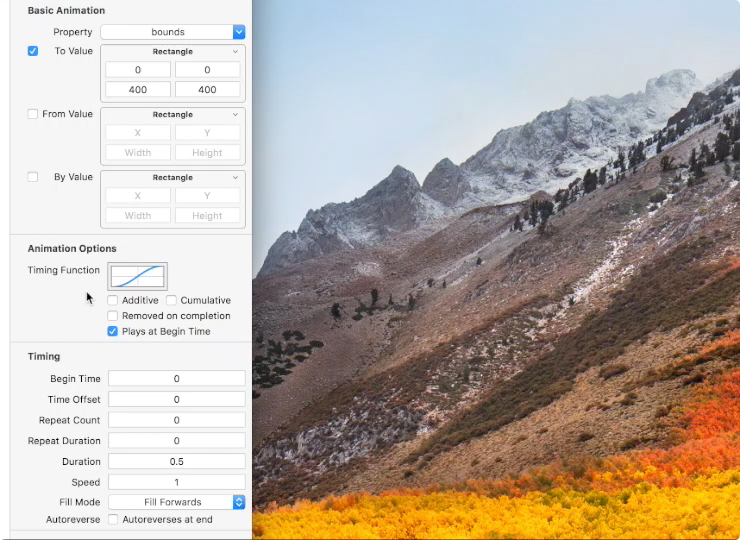Image resolution: width=740 pixels, height=540 pixels.
Task: Click the Repeat Count input field
Action: [x=177, y=420]
